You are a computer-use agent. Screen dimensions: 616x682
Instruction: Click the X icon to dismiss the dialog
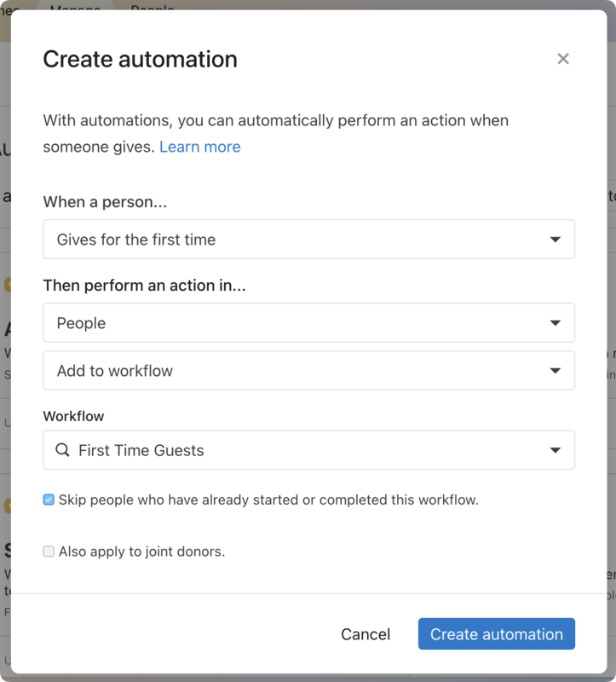click(x=563, y=59)
